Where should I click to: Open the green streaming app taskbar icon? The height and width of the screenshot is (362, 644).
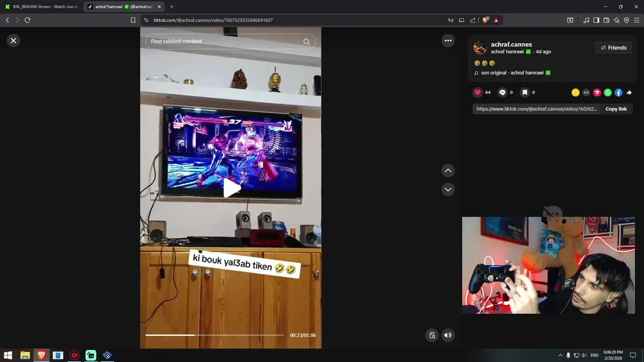[x=91, y=355]
